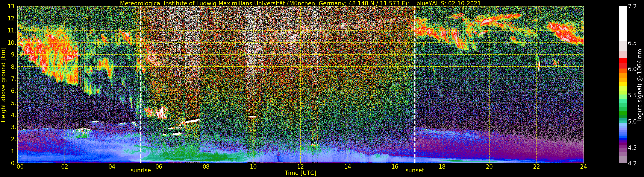Click the y-axis tick label '1.'
Screen dimensions: 644x177
pyautogui.click(x=13, y=151)
